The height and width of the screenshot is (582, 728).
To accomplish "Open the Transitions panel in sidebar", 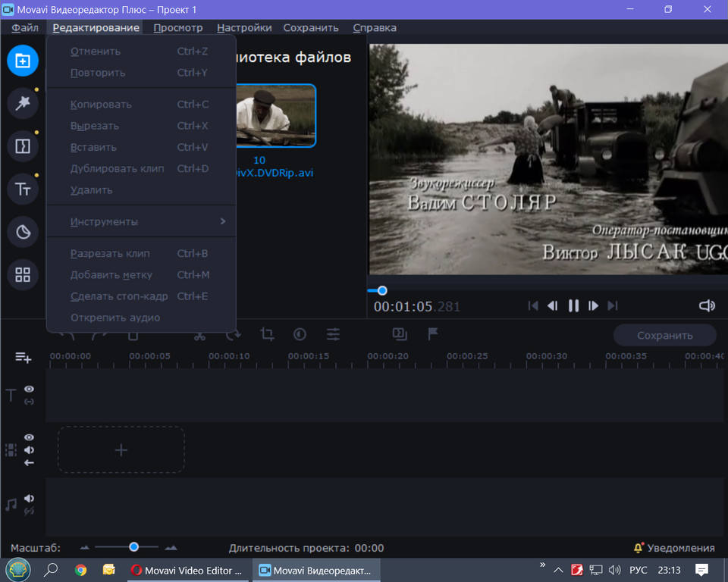I will click(23, 146).
